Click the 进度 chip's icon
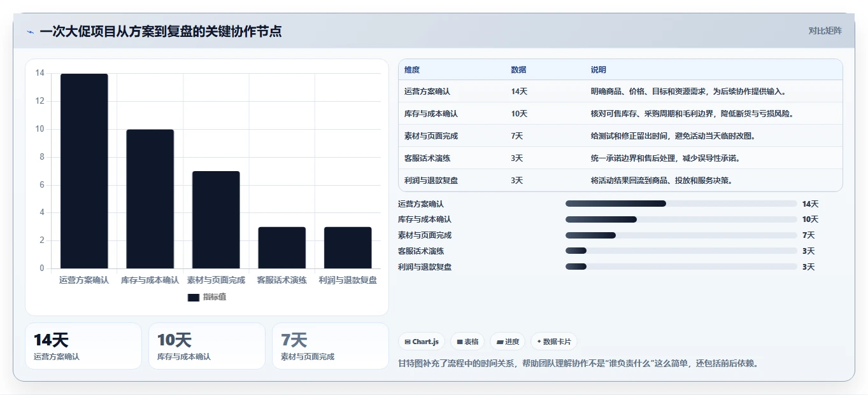The height and width of the screenshot is (395, 868). [500, 342]
